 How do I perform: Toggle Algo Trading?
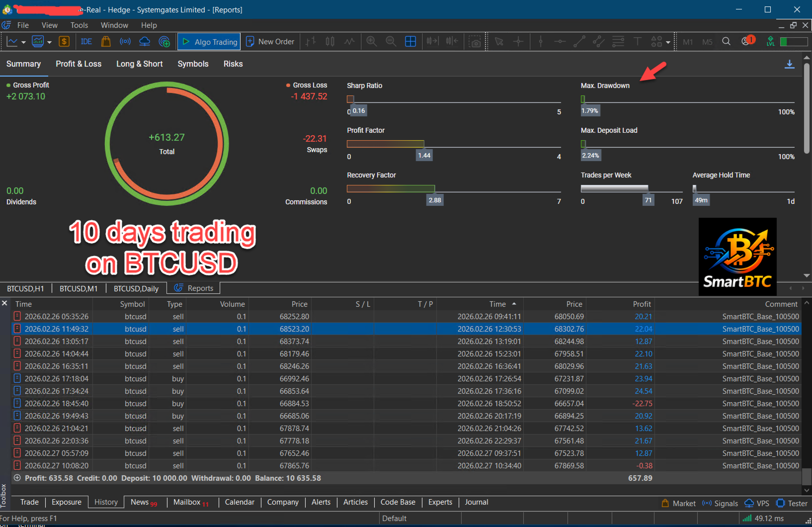[x=209, y=42]
